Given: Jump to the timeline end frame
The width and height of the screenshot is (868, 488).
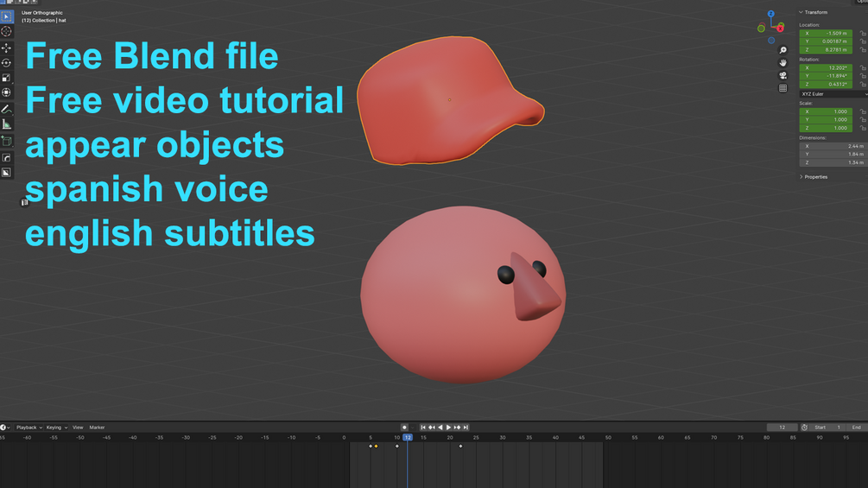Looking at the screenshot, I should pyautogui.click(x=466, y=428).
